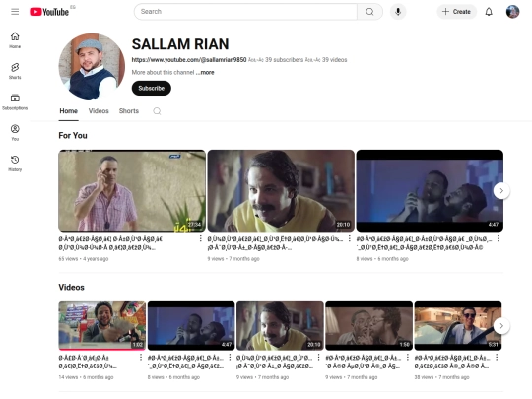Open History in the sidebar
Viewport: 532px width, 399px height.
[15, 164]
